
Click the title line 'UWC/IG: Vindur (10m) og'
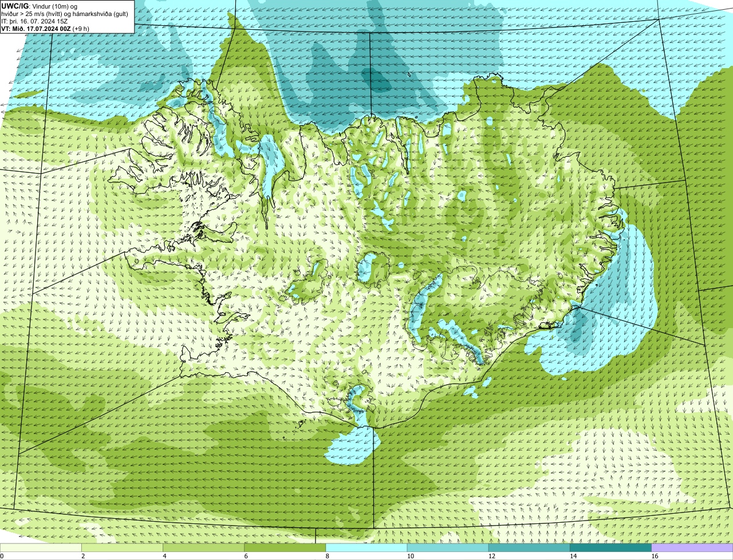tap(40, 6)
